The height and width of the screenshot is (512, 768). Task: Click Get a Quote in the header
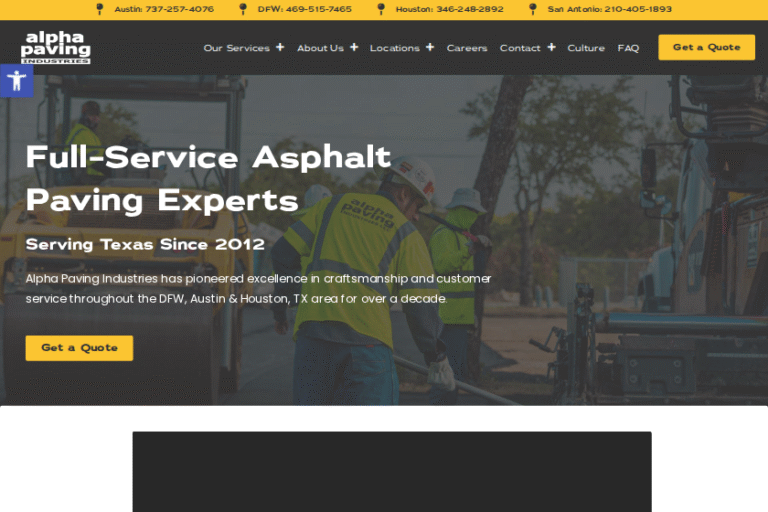coord(706,48)
